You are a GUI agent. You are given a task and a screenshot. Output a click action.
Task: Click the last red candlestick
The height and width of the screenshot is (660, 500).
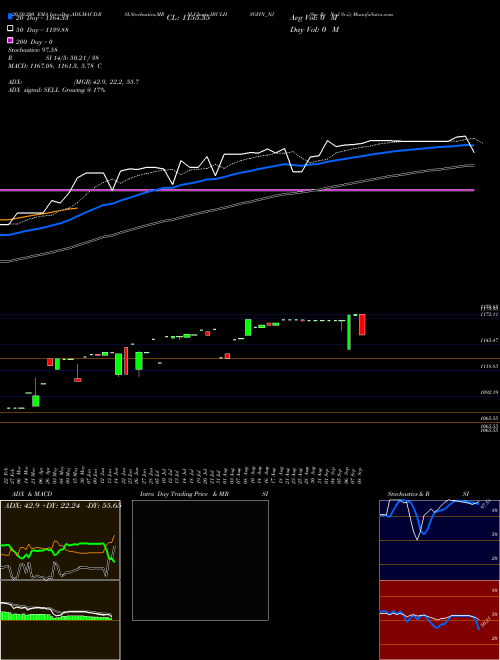pyautogui.click(x=362, y=325)
